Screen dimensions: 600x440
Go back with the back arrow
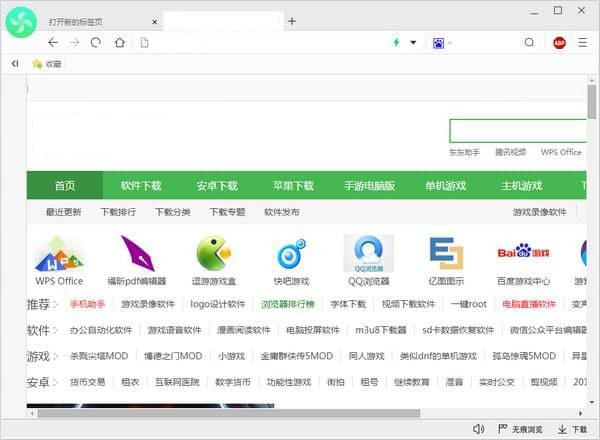tap(53, 42)
